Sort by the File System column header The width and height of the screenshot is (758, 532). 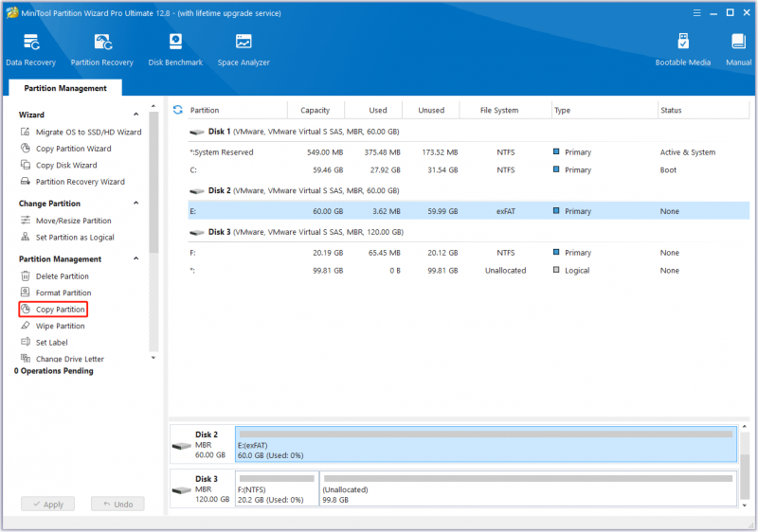pyautogui.click(x=506, y=110)
